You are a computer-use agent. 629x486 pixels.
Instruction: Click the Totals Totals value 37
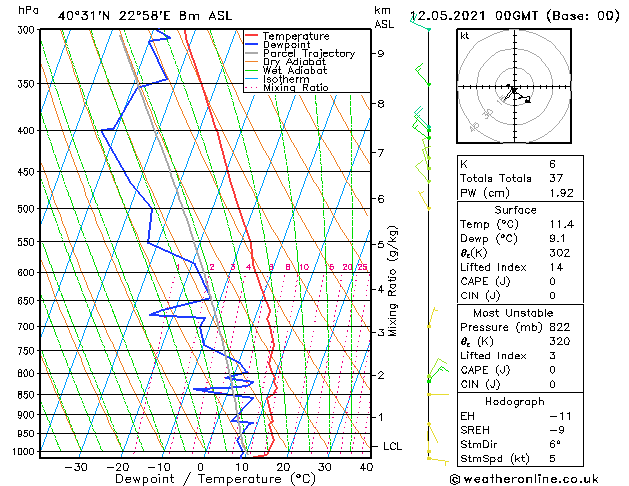pos(556,178)
